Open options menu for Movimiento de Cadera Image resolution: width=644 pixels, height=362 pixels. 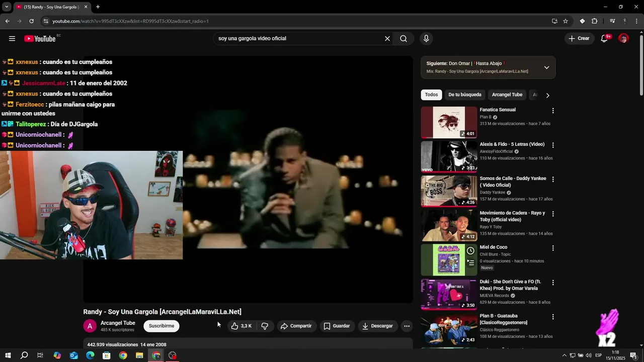coord(553,214)
